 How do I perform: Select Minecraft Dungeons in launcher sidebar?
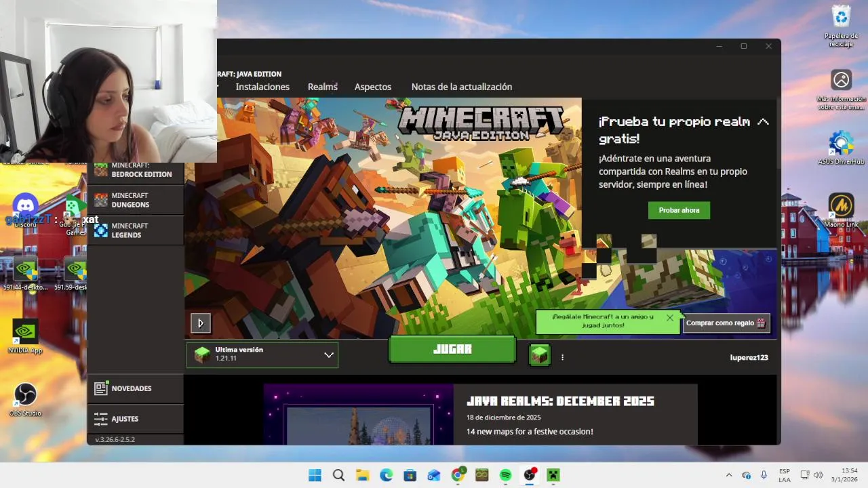136,200
